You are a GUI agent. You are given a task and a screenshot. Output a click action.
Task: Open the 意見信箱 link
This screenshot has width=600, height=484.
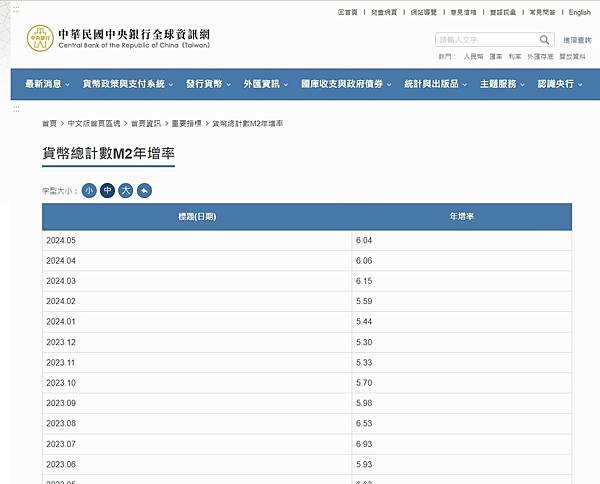463,12
